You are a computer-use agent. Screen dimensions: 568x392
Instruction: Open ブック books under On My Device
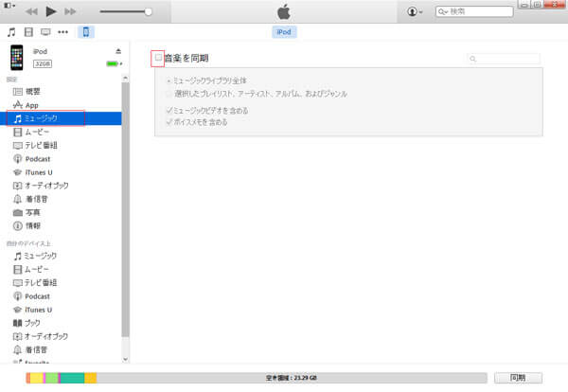[x=27, y=323]
